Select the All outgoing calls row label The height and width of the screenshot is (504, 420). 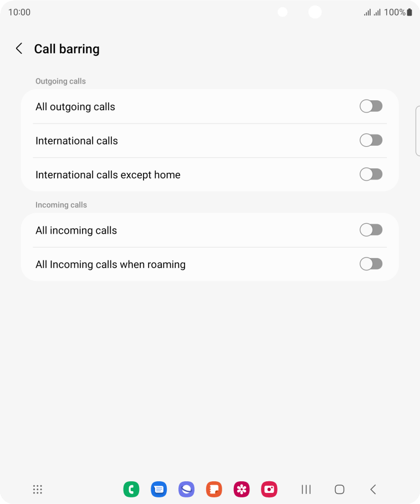click(x=75, y=107)
